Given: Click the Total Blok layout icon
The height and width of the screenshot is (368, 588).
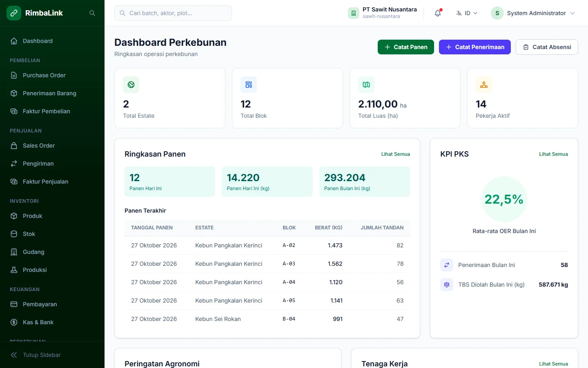Looking at the screenshot, I should [x=249, y=85].
